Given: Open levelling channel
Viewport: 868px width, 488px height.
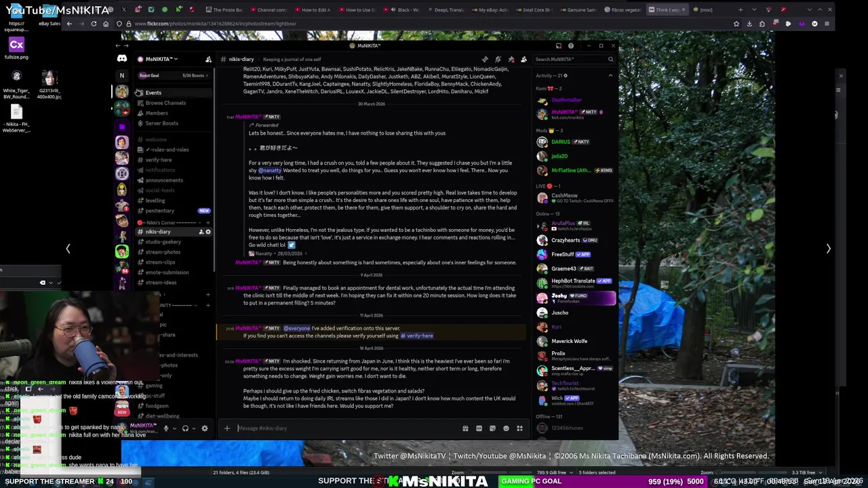Looking at the screenshot, I should pos(174,201).
